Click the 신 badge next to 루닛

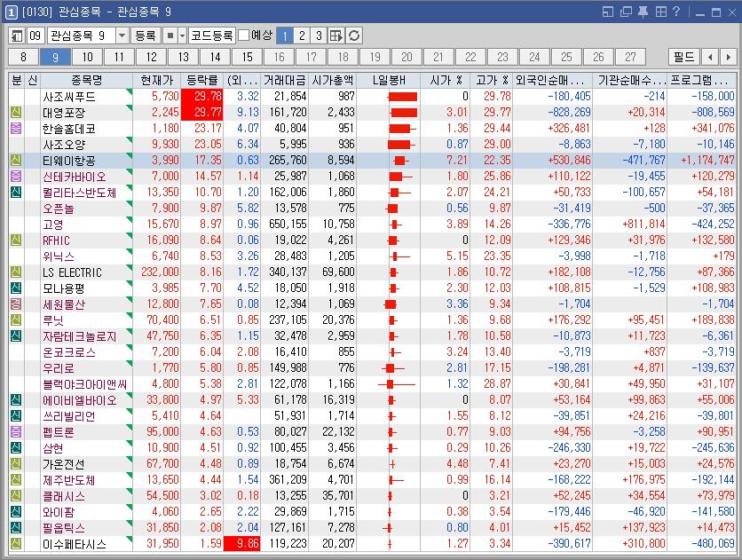pyautogui.click(x=16, y=320)
